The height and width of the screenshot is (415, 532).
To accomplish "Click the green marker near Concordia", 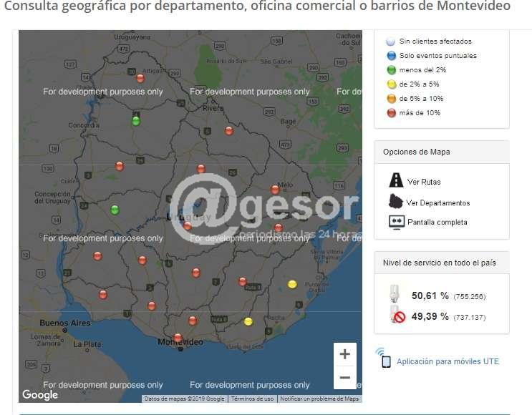I will click(x=136, y=121).
